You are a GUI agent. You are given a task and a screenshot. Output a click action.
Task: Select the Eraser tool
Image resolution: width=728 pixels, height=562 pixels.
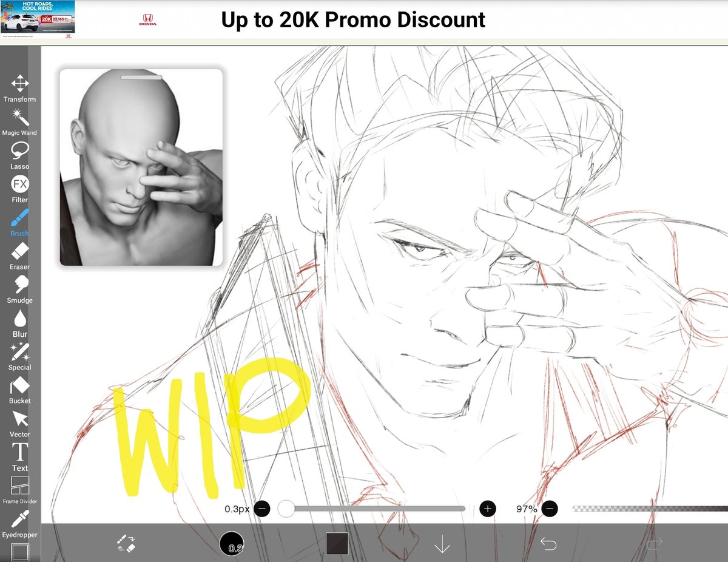click(20, 256)
